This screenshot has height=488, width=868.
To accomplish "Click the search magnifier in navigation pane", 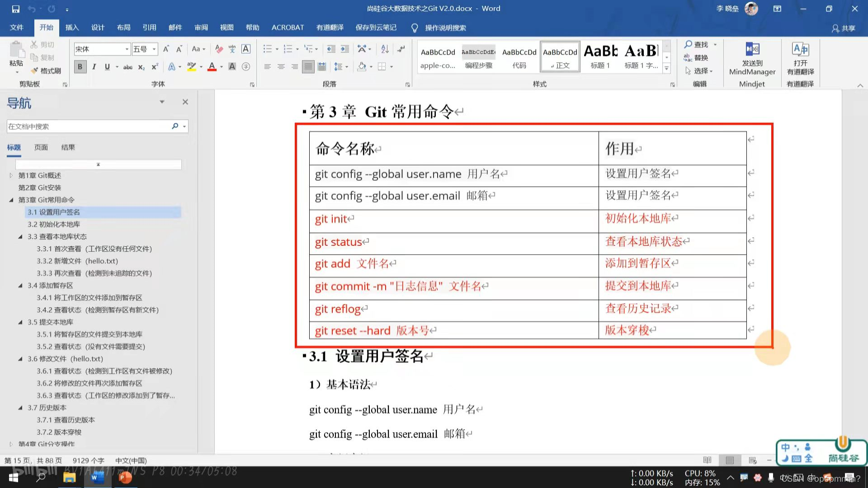I will (175, 126).
